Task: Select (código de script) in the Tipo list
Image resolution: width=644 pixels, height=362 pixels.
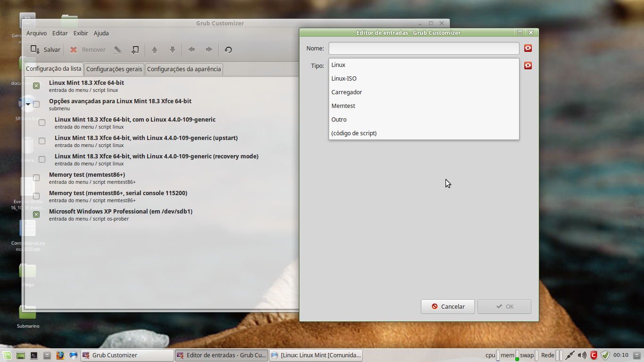Action: click(424, 133)
